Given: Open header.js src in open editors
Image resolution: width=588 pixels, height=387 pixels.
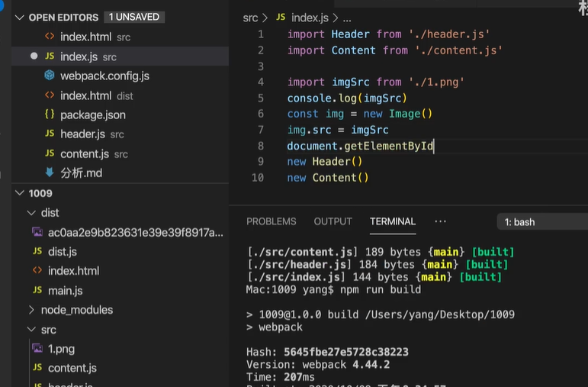Looking at the screenshot, I should (x=120, y=134).
